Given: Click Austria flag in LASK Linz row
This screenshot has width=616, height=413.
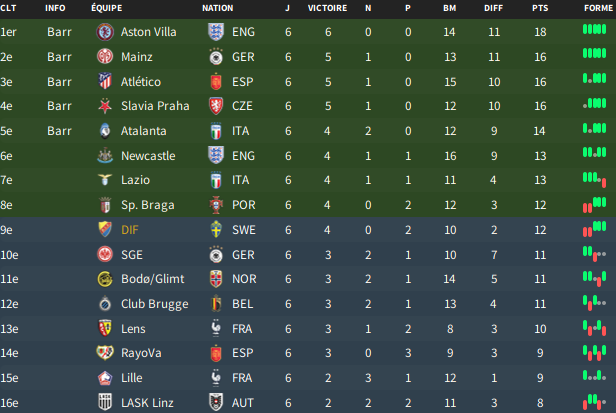Looking at the screenshot, I should (x=213, y=403).
